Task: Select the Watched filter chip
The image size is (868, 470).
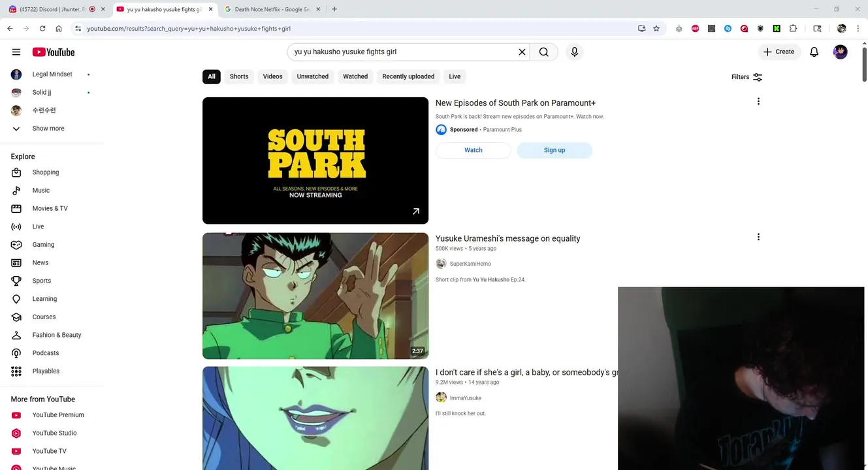Action: point(355,76)
